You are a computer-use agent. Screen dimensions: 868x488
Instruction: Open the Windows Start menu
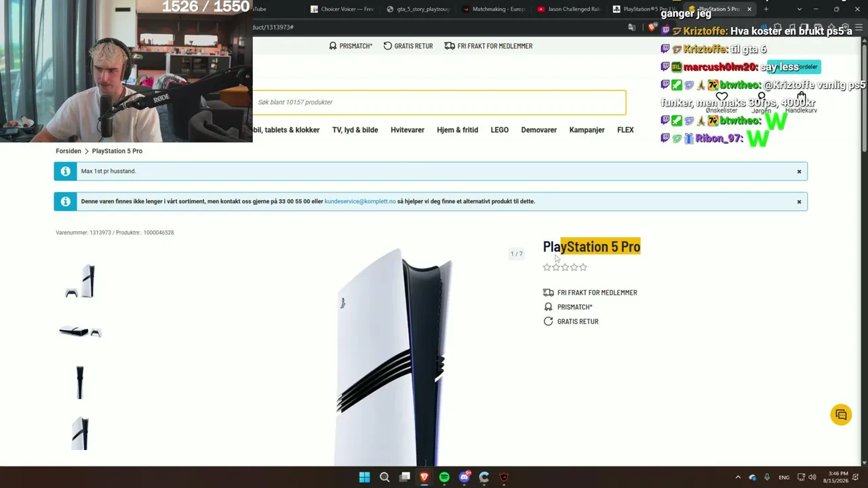(x=364, y=477)
